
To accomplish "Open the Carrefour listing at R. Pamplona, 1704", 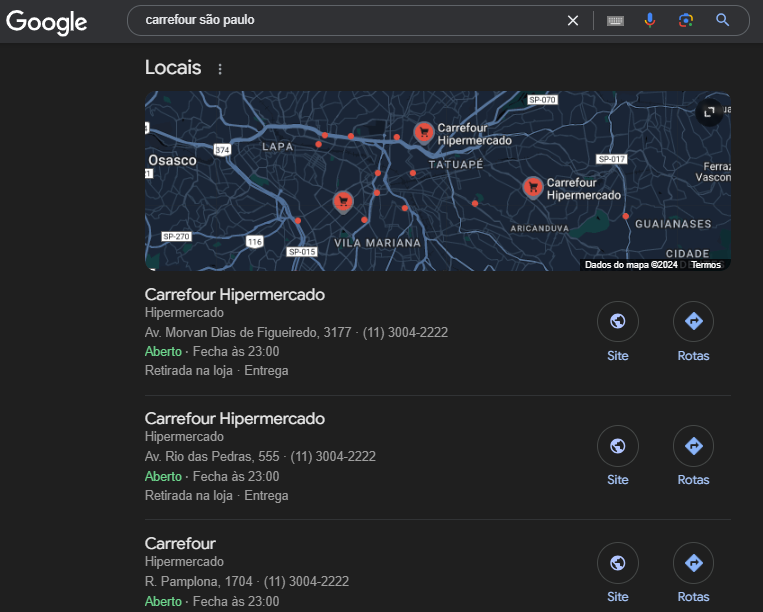I will point(180,543).
